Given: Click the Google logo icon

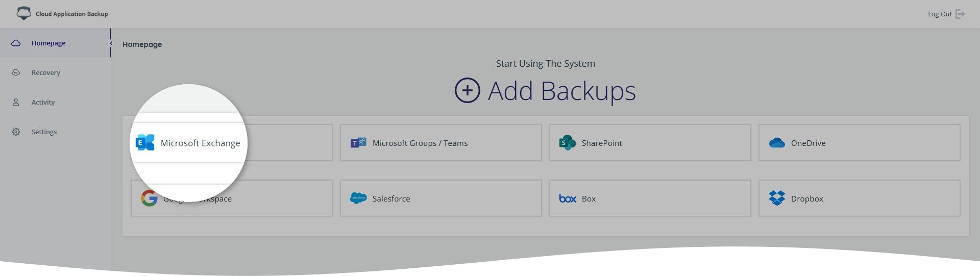Looking at the screenshot, I should click(x=149, y=198).
